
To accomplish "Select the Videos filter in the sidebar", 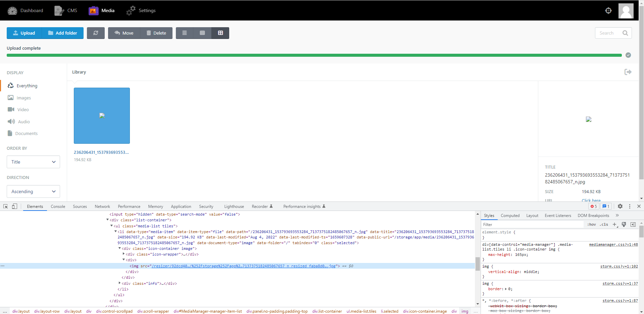I will (x=22, y=109).
